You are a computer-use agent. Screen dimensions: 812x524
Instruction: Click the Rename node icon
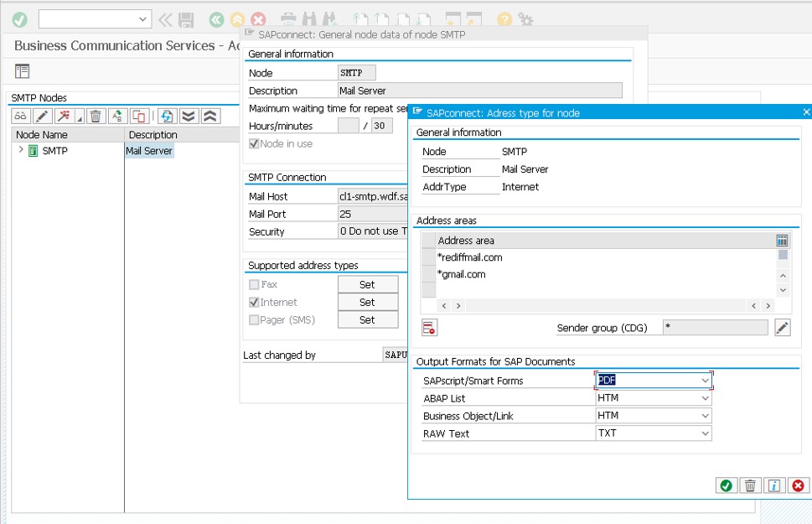117,116
